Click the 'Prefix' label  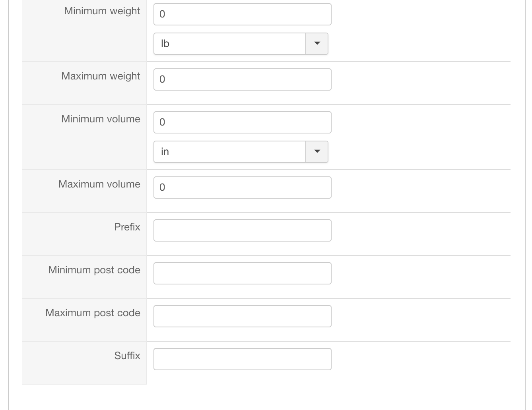click(127, 227)
